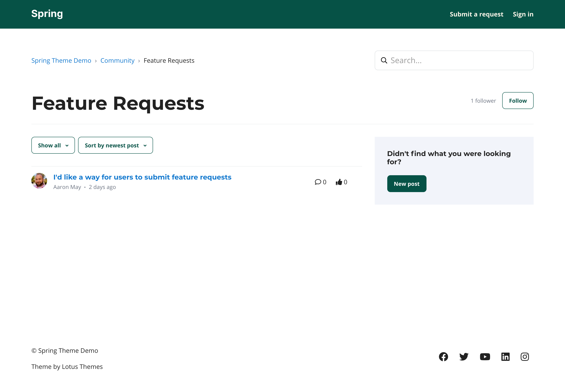Click Aaron May's avatar thumbnail

pos(39,181)
